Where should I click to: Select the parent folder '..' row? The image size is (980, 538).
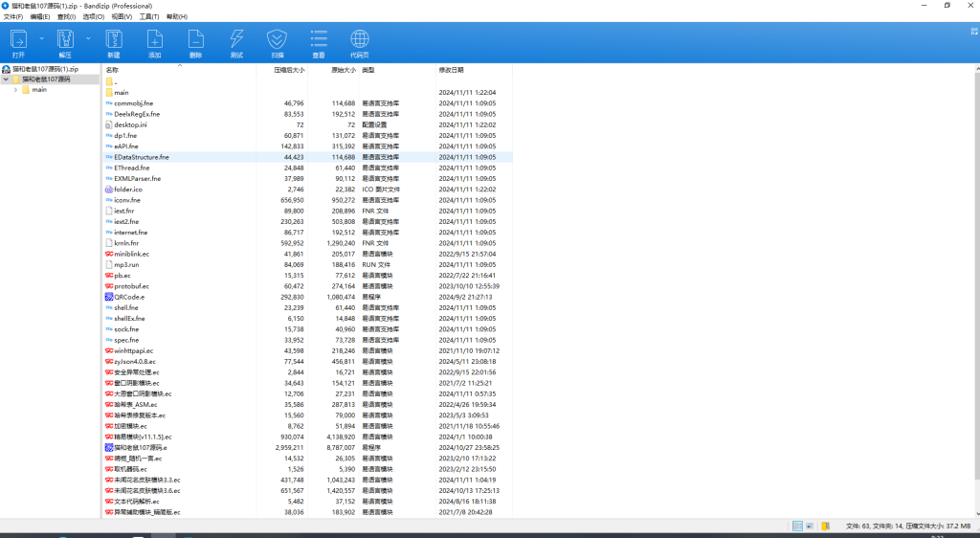(307, 82)
